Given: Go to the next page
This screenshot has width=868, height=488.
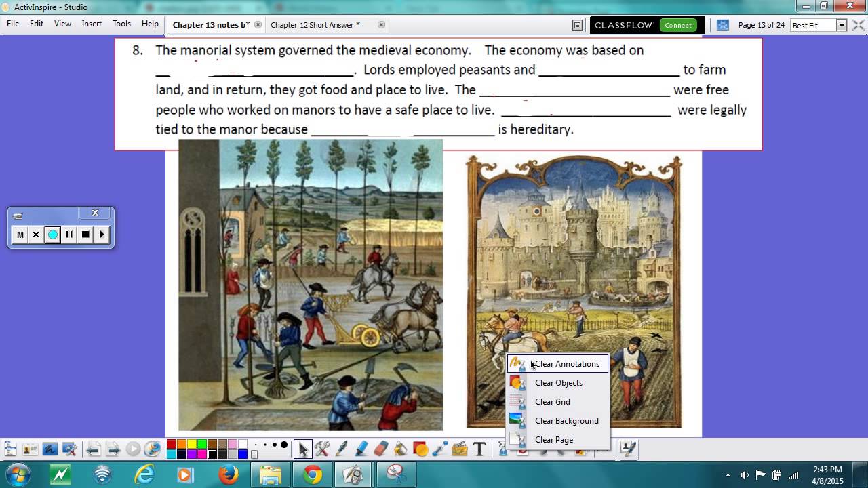Looking at the screenshot, I should (x=113, y=449).
